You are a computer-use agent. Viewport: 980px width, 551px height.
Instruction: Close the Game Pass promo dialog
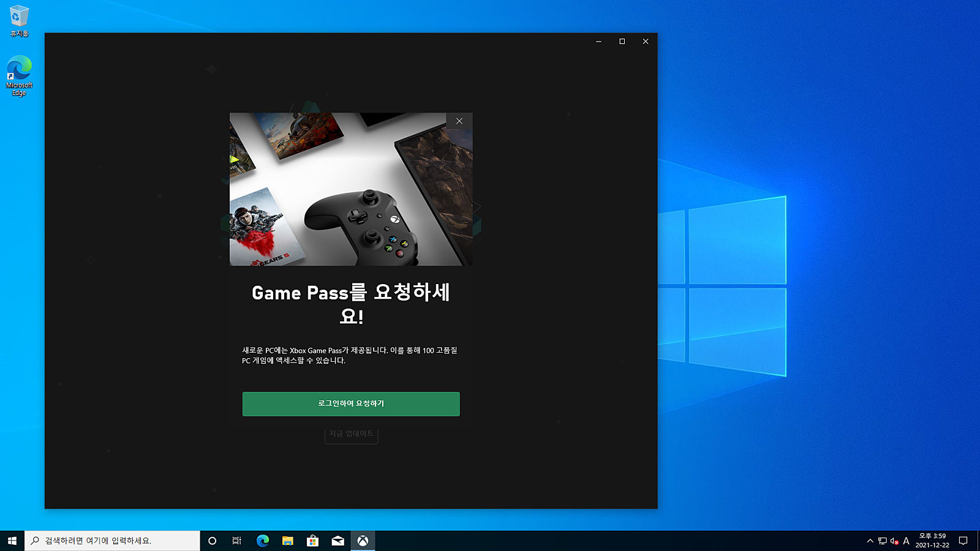point(459,121)
